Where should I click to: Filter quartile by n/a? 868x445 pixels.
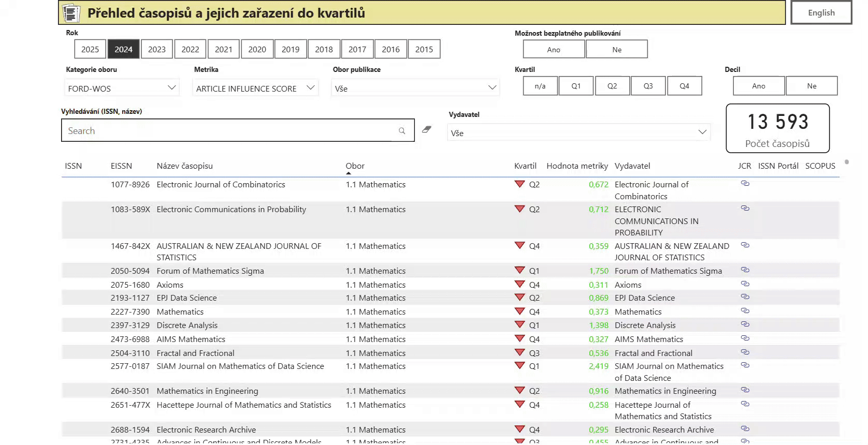point(540,86)
